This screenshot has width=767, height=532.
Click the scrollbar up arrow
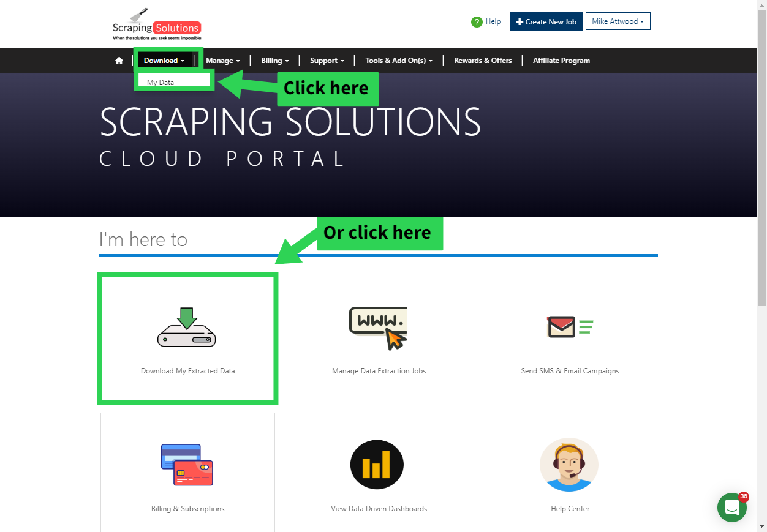pos(761,5)
